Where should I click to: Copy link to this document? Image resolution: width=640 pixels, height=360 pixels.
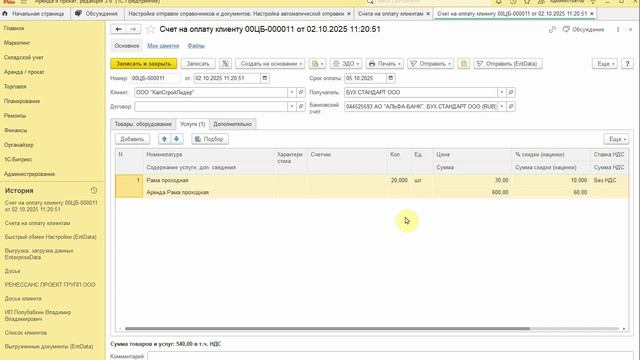click(x=552, y=29)
